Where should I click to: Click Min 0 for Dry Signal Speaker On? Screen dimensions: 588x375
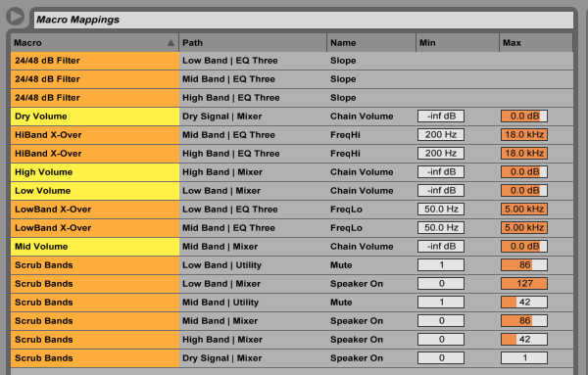(441, 358)
